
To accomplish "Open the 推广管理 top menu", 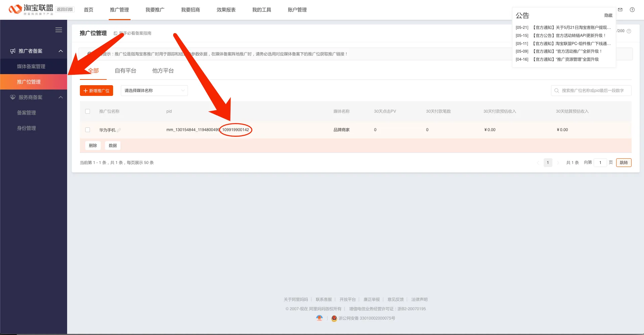I will pyautogui.click(x=119, y=10).
